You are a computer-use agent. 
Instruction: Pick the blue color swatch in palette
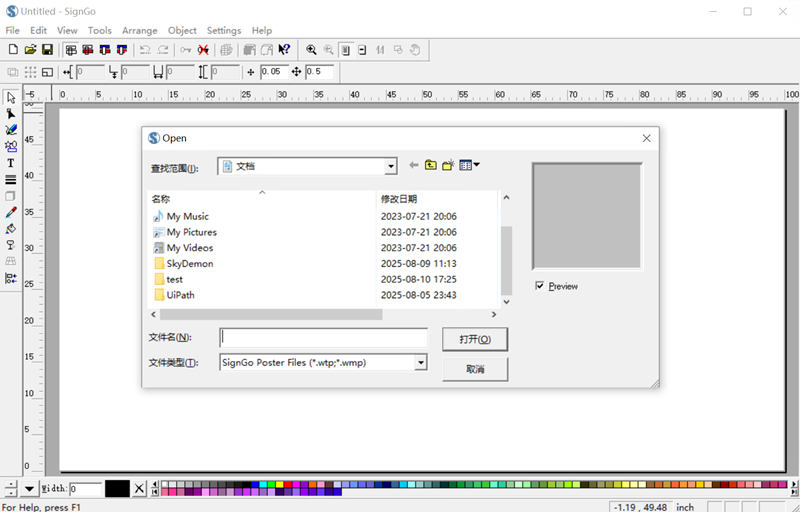click(x=254, y=484)
